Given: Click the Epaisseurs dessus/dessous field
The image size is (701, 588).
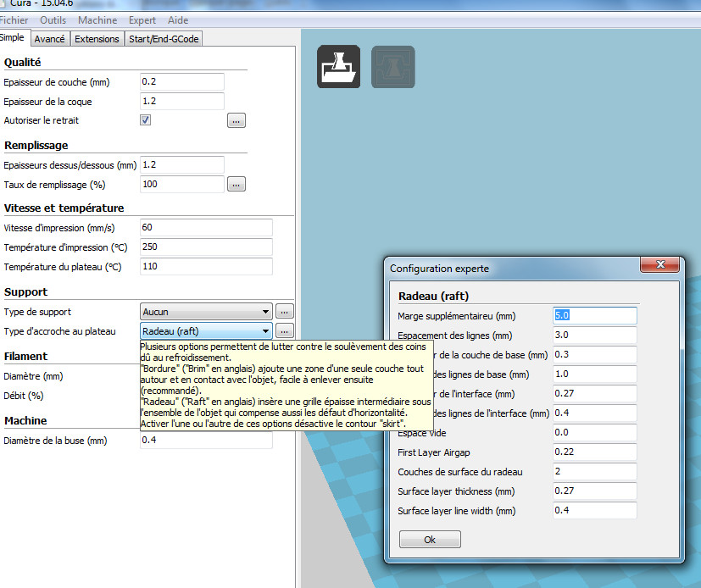Looking at the screenshot, I should (x=182, y=165).
